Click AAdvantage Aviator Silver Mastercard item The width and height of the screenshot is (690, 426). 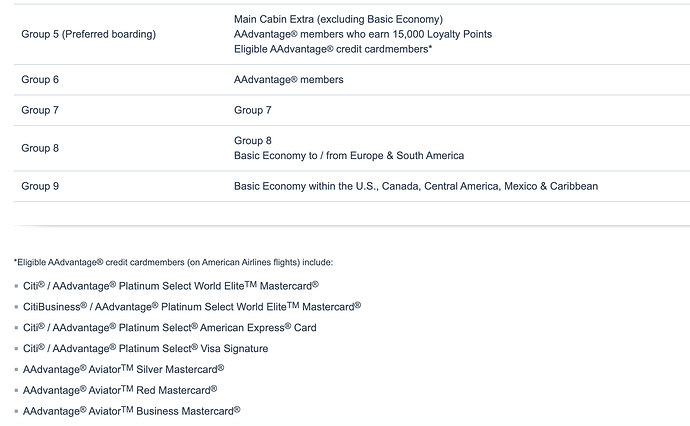coord(124,369)
